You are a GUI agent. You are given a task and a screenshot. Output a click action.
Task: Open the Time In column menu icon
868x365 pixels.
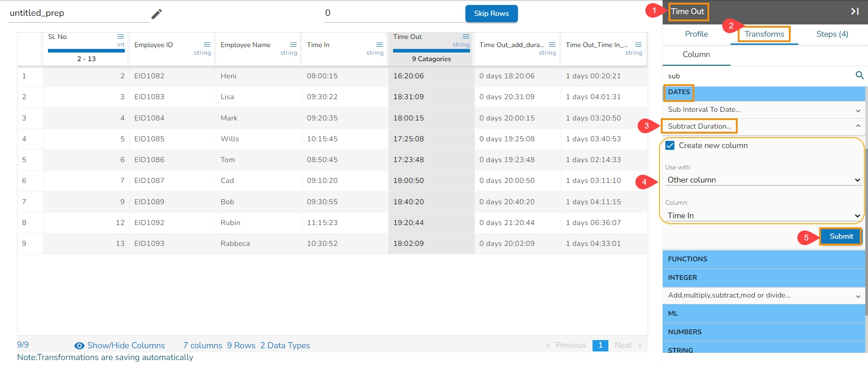(x=379, y=44)
